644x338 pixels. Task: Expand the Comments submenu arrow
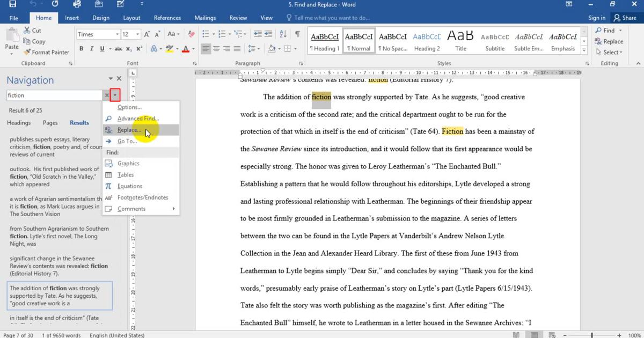click(x=173, y=209)
